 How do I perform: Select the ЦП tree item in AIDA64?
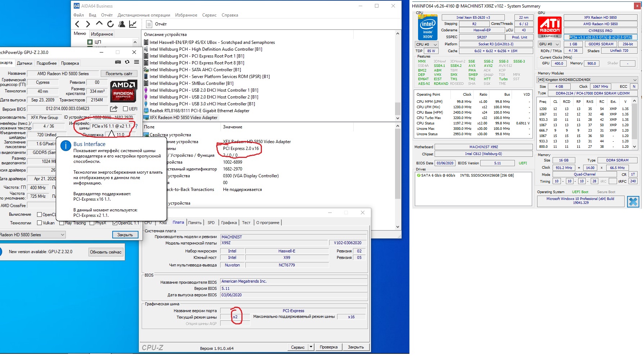[x=95, y=42]
